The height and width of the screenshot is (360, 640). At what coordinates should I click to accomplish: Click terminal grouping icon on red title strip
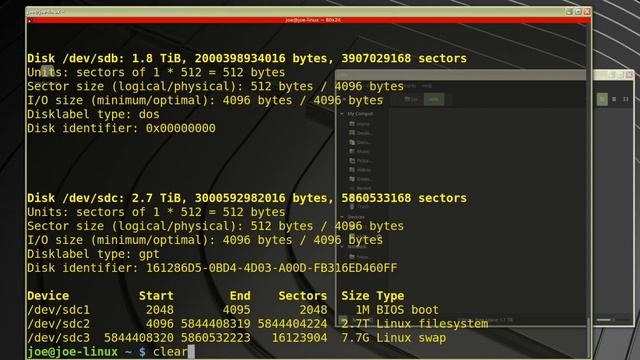(x=29, y=20)
